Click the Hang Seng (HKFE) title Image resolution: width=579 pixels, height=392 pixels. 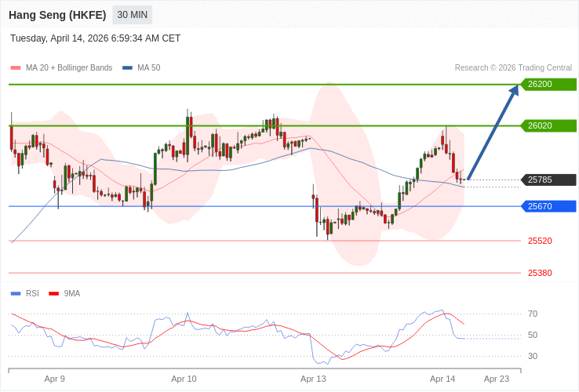coord(57,15)
